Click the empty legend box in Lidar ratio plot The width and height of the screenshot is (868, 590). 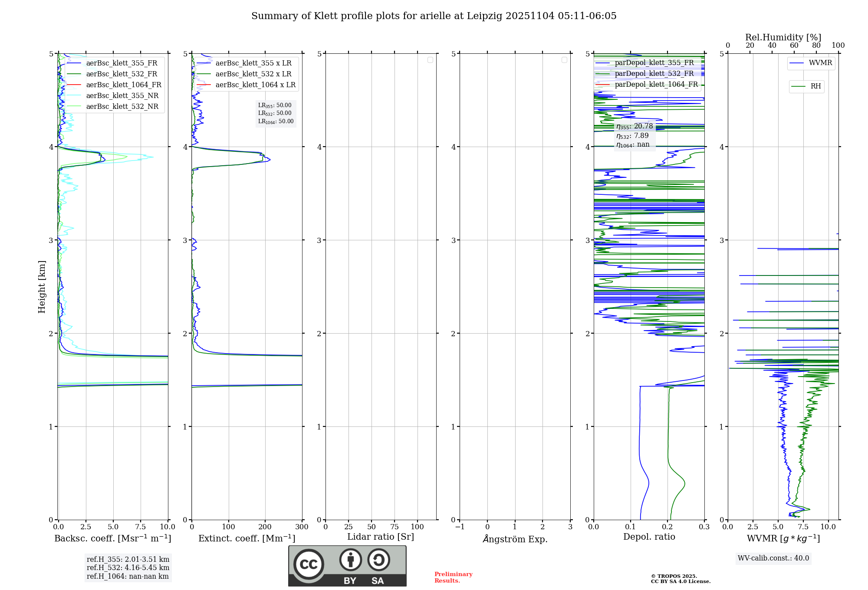click(430, 60)
